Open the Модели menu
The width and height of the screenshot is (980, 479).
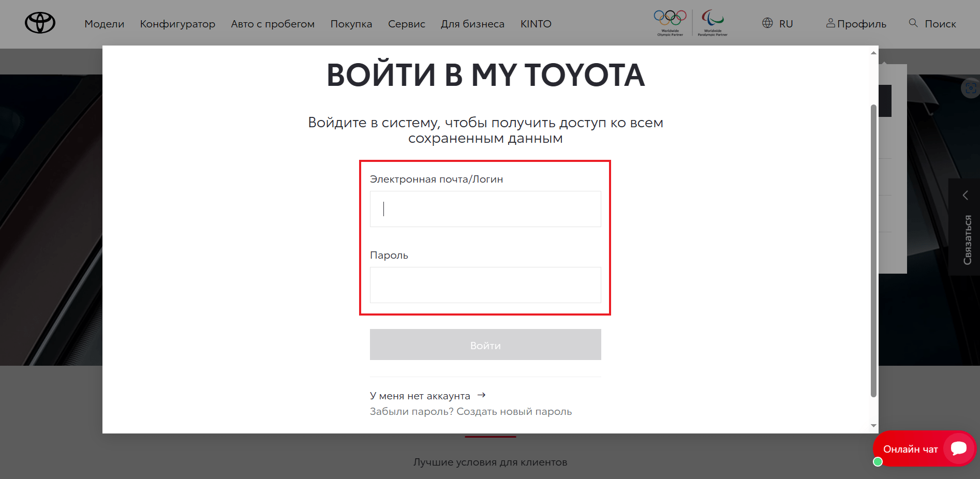tap(105, 24)
